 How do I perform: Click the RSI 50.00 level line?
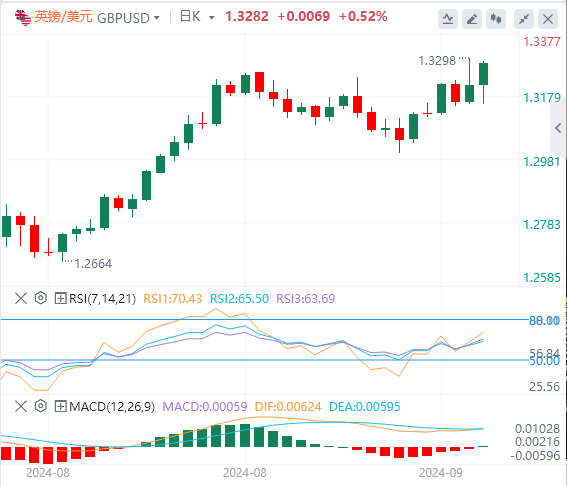point(264,360)
